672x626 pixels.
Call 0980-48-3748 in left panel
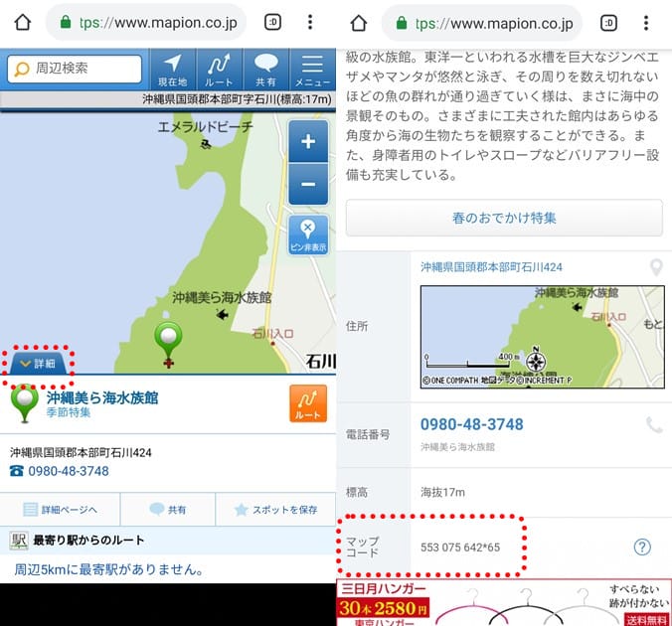[69, 471]
